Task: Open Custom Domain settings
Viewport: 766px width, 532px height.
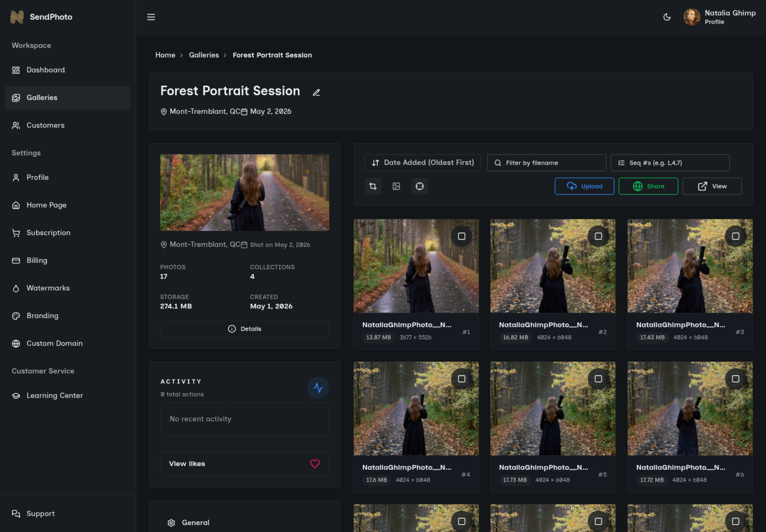Action: 68,344
